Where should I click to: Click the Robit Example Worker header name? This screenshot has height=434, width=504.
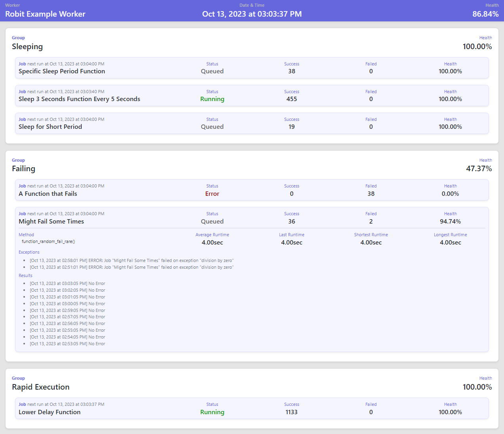coord(45,14)
